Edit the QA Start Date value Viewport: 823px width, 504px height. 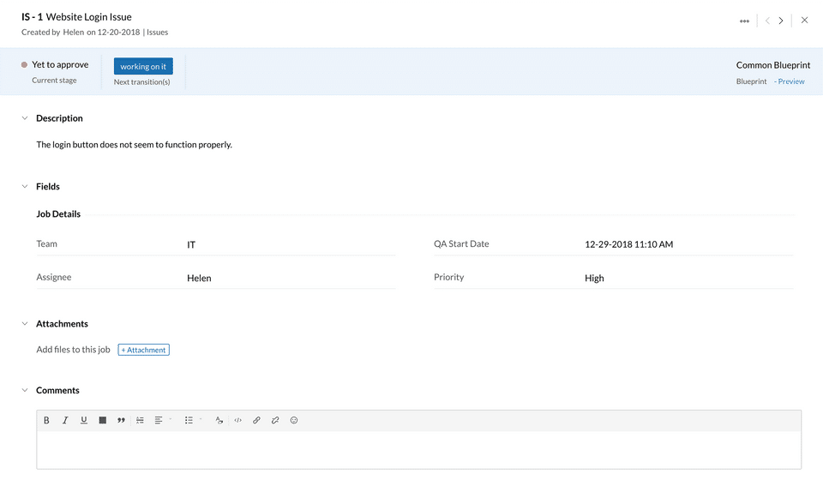pos(628,244)
